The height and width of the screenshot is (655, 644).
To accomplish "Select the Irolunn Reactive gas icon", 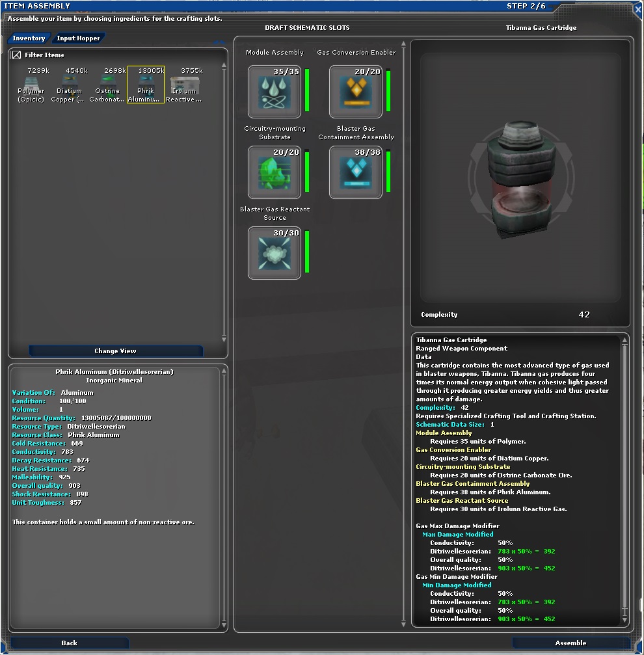I will coord(183,85).
